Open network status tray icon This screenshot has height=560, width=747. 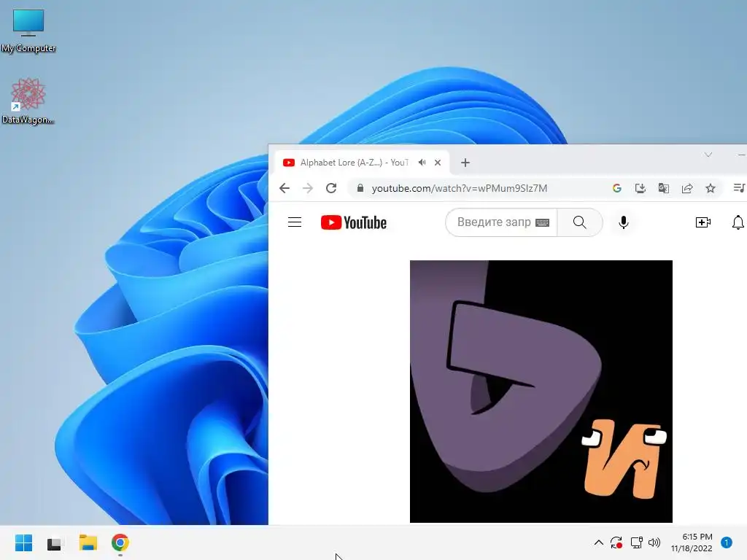636,542
